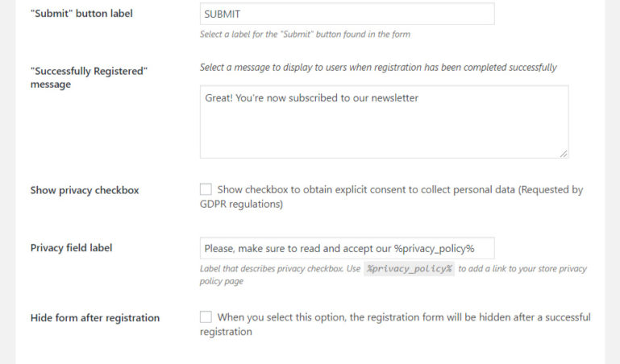
Task: Place cursor on the word SUBMIT
Action: [x=223, y=14]
